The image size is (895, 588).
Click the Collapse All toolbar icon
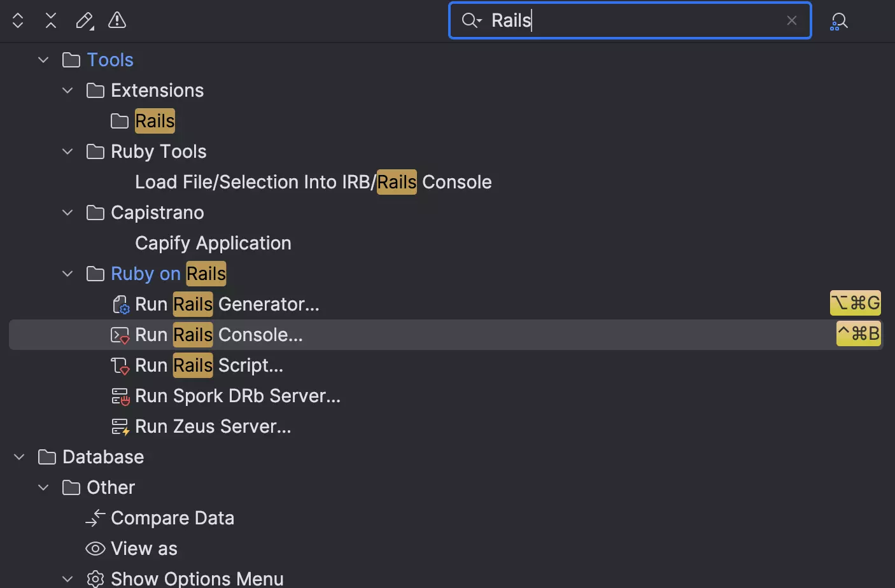(51, 20)
